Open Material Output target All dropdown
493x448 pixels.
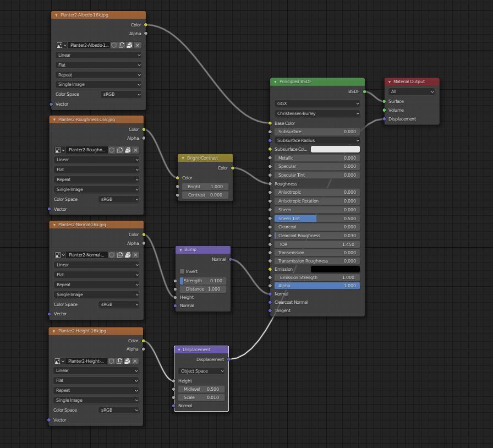(411, 91)
